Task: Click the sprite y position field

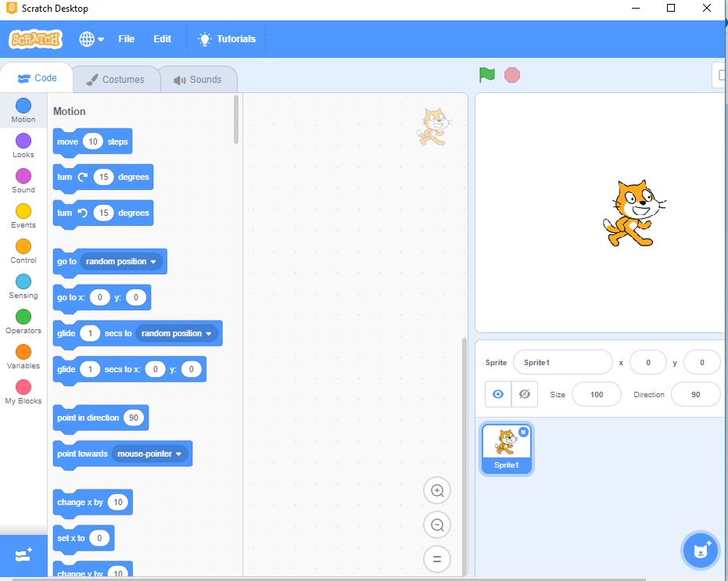Action: point(702,362)
